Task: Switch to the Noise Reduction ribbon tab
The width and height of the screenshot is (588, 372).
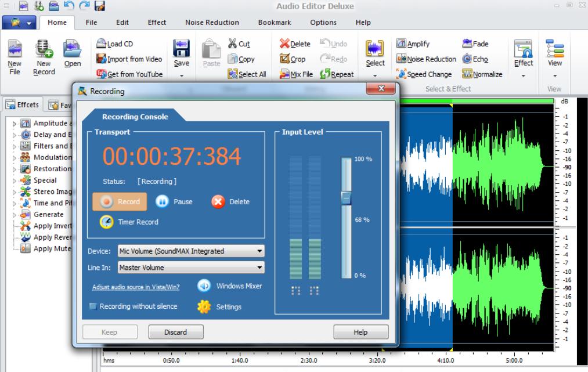Action: [211, 23]
